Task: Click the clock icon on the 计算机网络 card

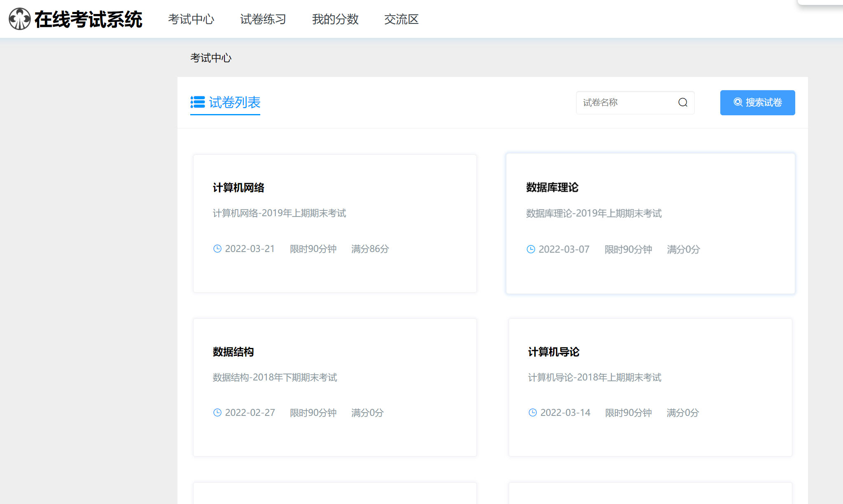Action: pos(217,249)
